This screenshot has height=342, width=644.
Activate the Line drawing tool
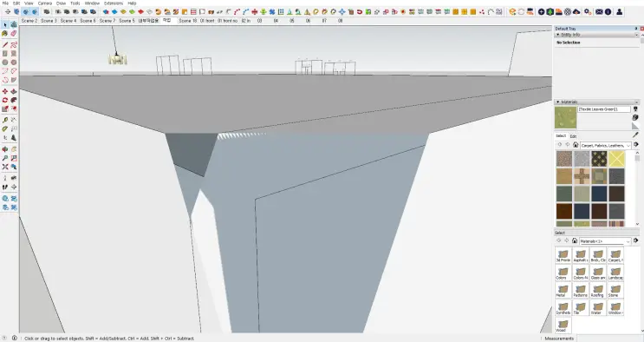click(5, 45)
